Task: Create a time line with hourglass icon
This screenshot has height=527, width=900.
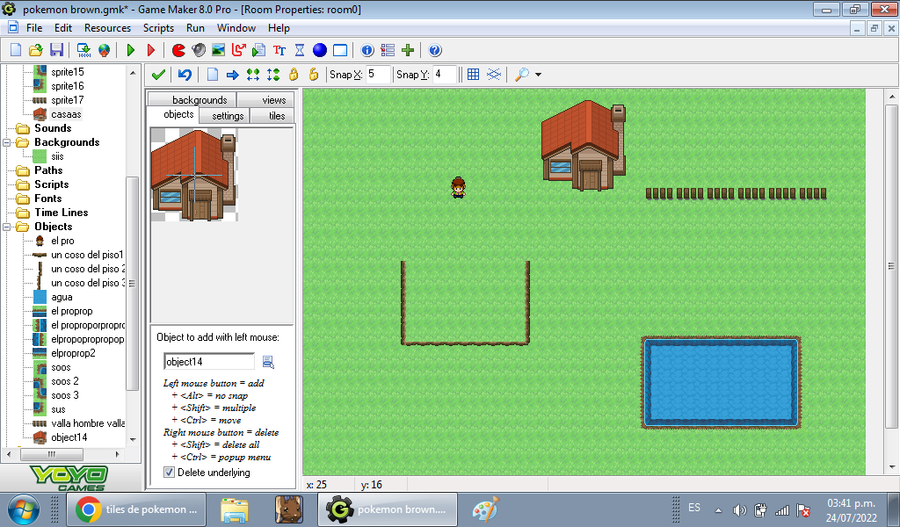Action: pos(300,51)
